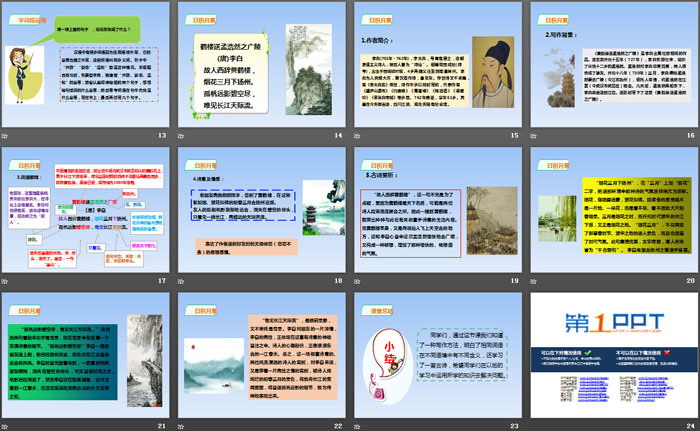Screen dimensions: 700x431
Task: Click slide number 13 label
Action: (x=162, y=135)
